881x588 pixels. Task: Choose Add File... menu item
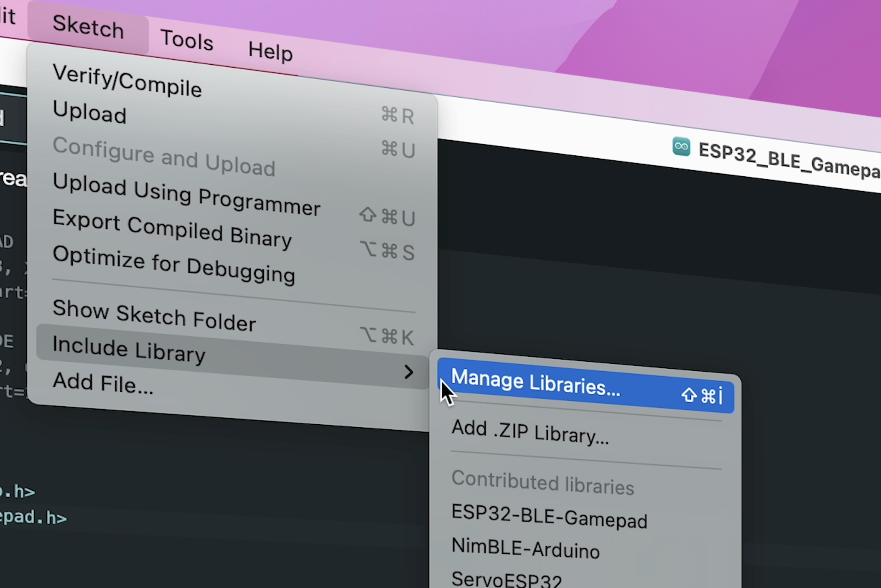pos(103,383)
